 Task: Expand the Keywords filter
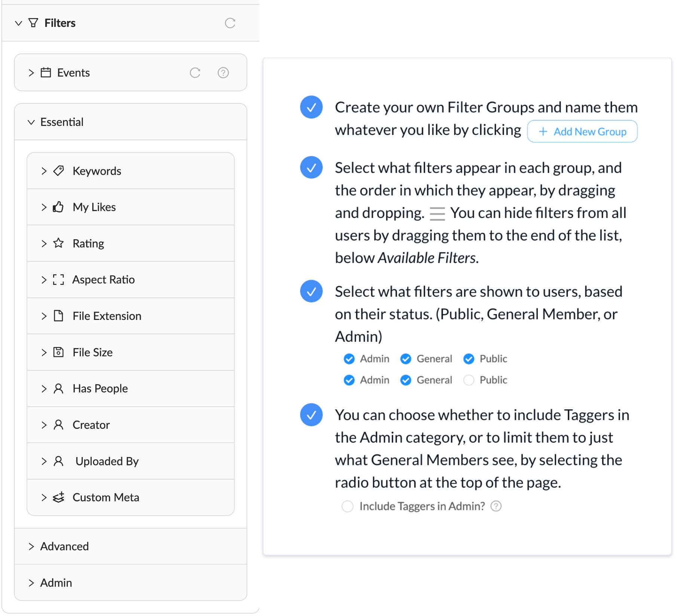(x=44, y=171)
